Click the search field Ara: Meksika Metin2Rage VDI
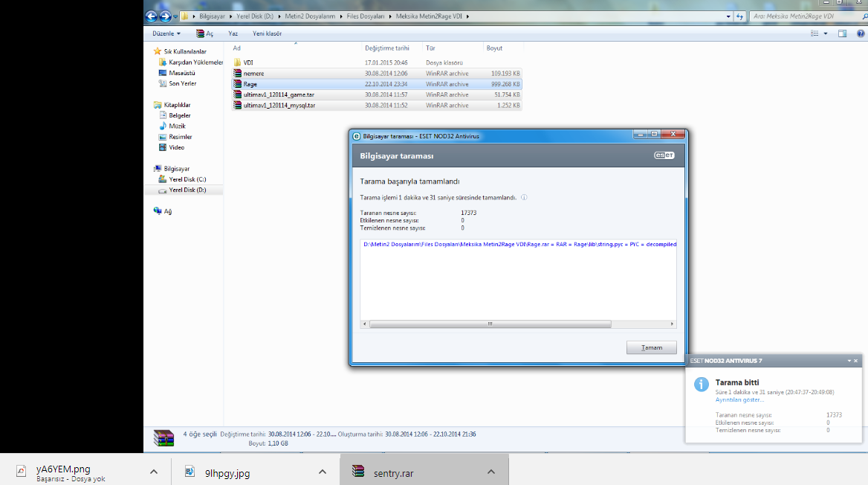 tap(806, 16)
